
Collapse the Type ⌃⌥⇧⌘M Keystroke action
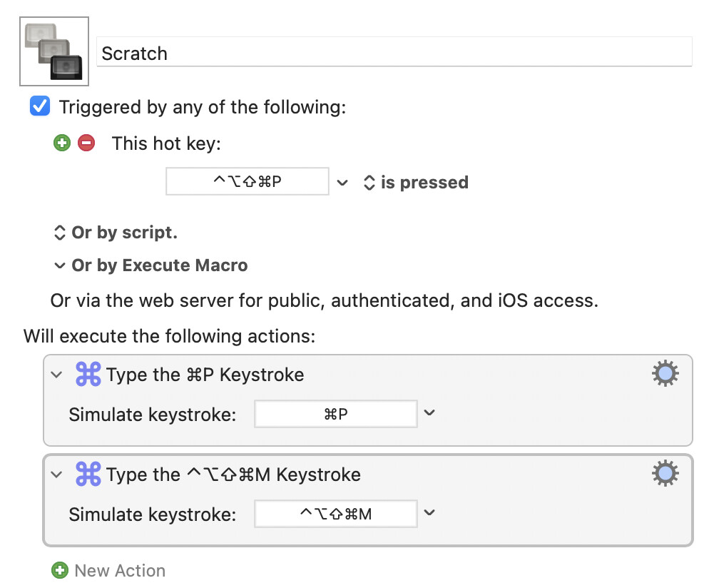click(x=57, y=474)
